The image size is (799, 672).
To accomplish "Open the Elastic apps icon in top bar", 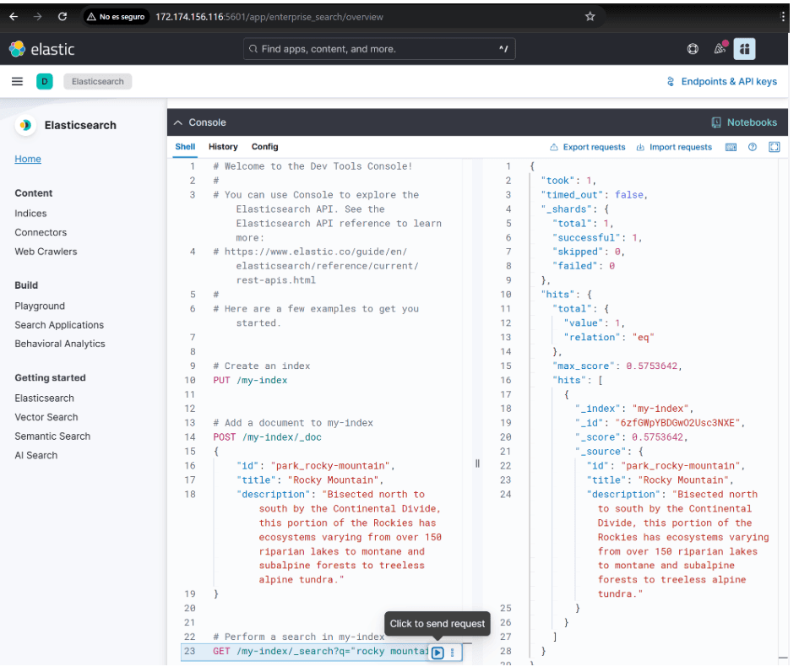I will [x=744, y=48].
